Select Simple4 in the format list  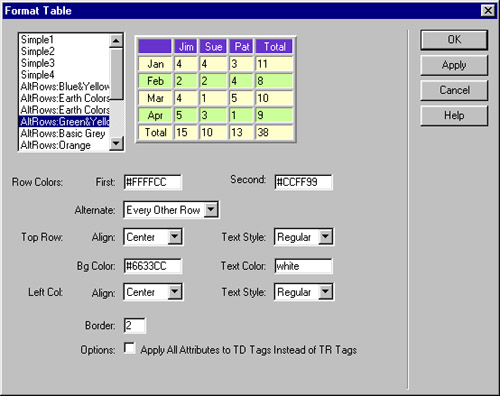pos(64,75)
